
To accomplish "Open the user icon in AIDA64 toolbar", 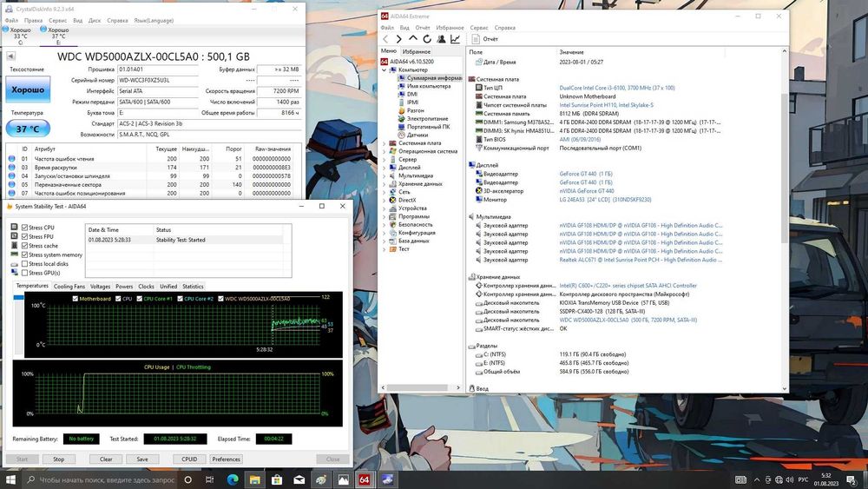I will coord(441,39).
